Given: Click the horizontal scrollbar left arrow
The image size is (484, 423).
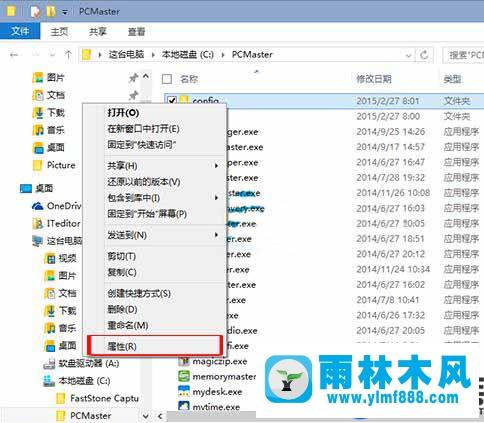Looking at the screenshot, I should tap(160, 416).
